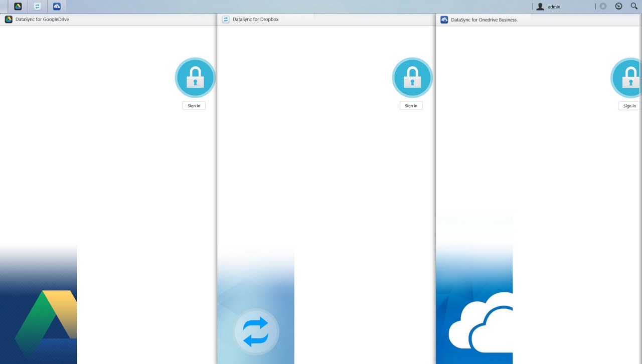Image resolution: width=642 pixels, height=364 pixels.
Task: Click the GoogleDrive window title icon
Action: coord(9,20)
